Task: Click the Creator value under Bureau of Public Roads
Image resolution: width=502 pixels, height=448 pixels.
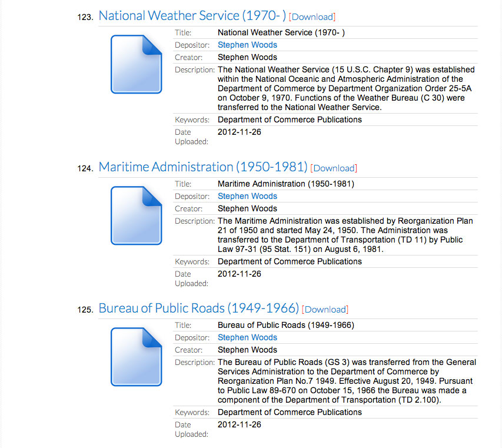Action: tap(247, 350)
